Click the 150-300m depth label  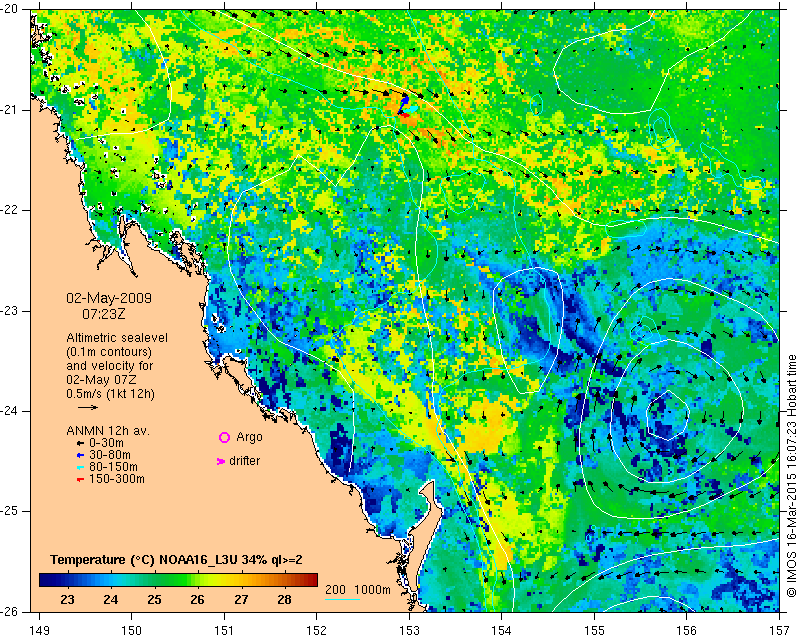point(117,479)
